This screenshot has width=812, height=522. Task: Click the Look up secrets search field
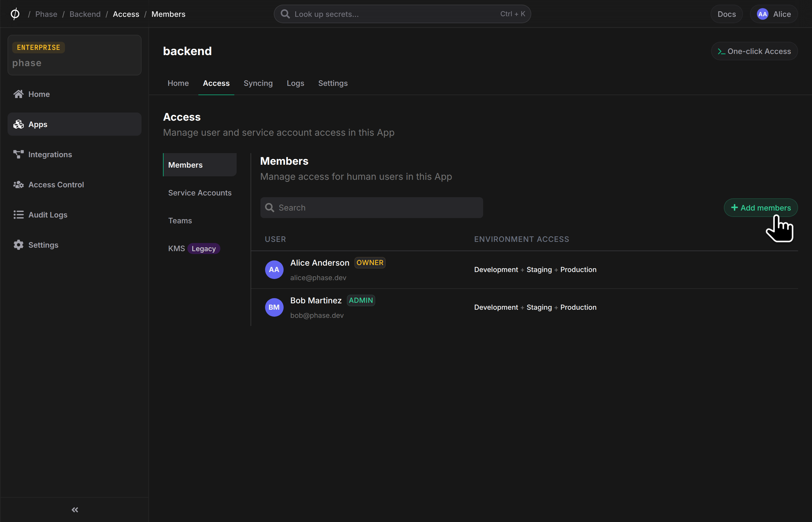402,14
